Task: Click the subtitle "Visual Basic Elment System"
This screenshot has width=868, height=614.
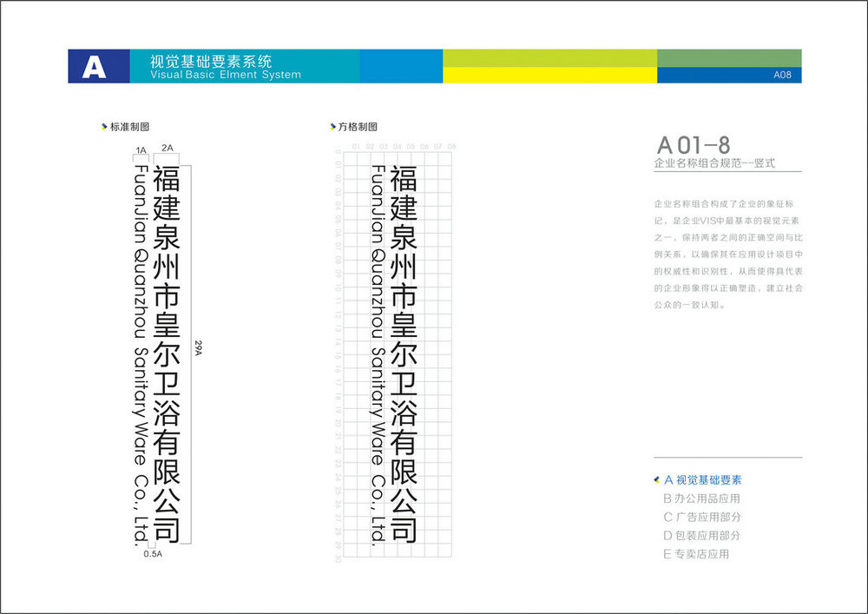Action: click(226, 75)
